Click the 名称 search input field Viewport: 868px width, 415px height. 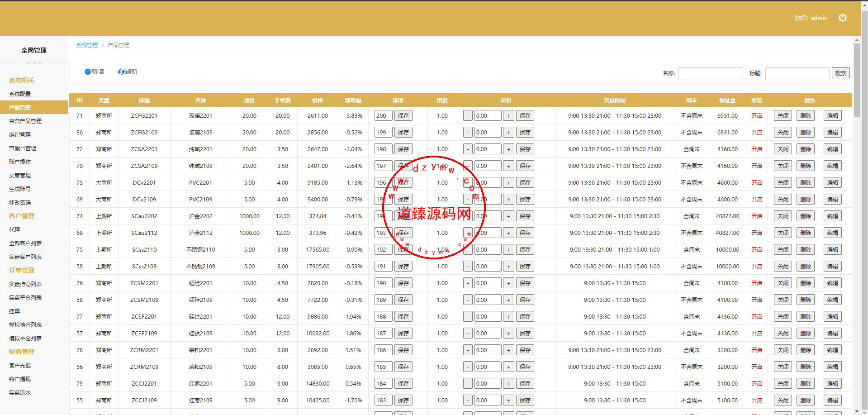[x=711, y=73]
